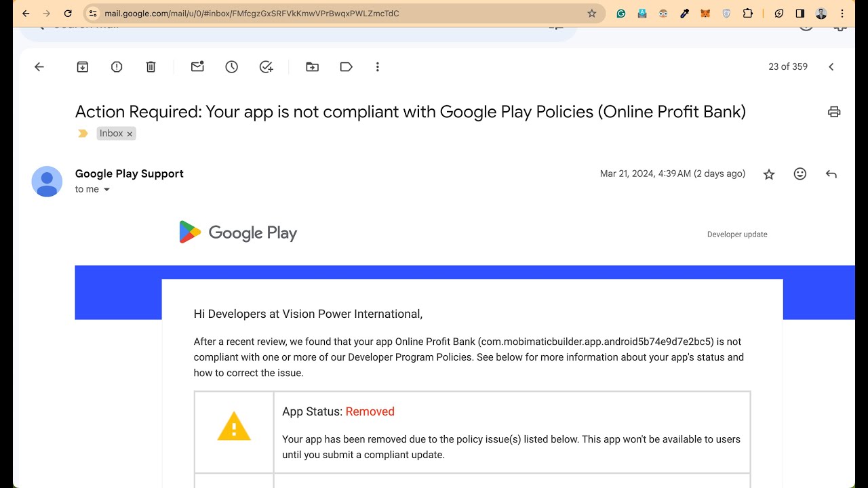Click browser back button
Screen dimensions: 868x488
[x=26, y=13]
